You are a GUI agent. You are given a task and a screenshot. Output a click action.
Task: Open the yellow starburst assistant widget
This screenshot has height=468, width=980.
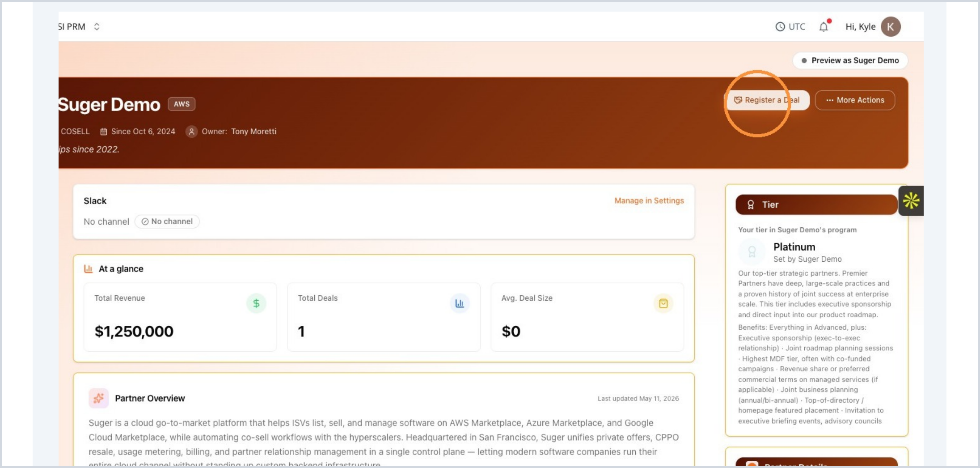tap(911, 201)
